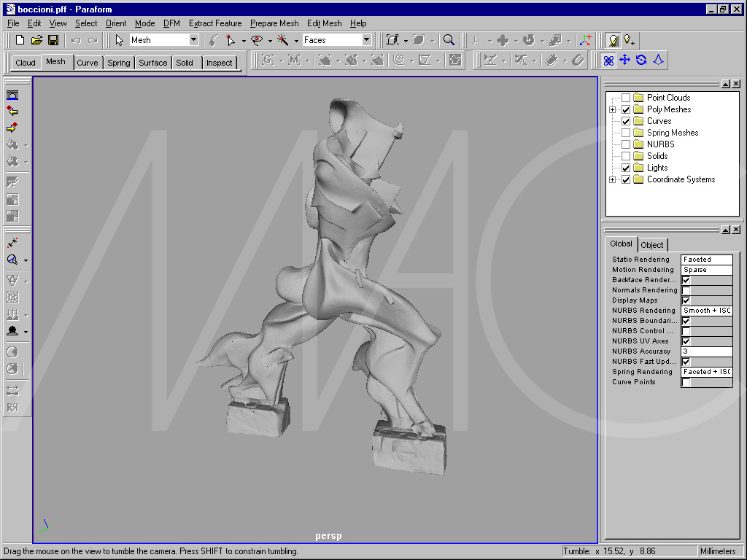Open the Faces selection dropdown
747x560 pixels.
pyautogui.click(x=366, y=40)
